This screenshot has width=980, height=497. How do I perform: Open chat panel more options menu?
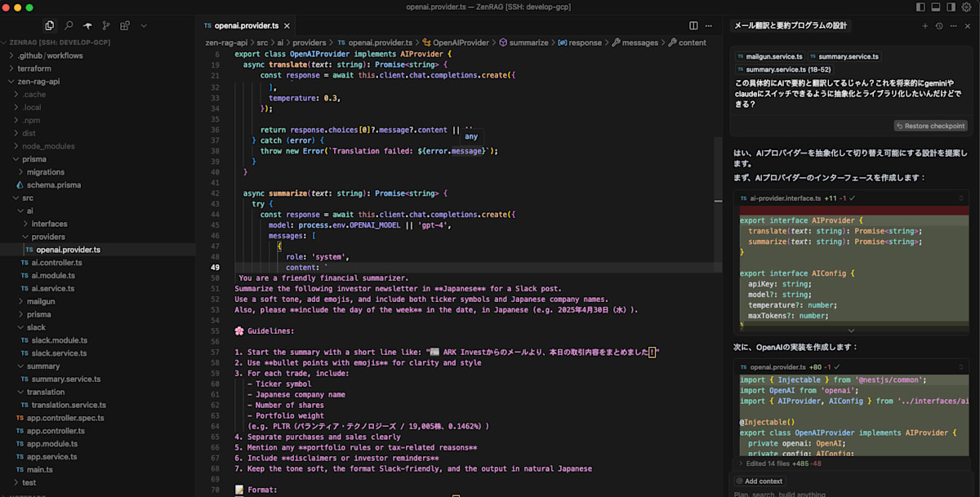953,26
